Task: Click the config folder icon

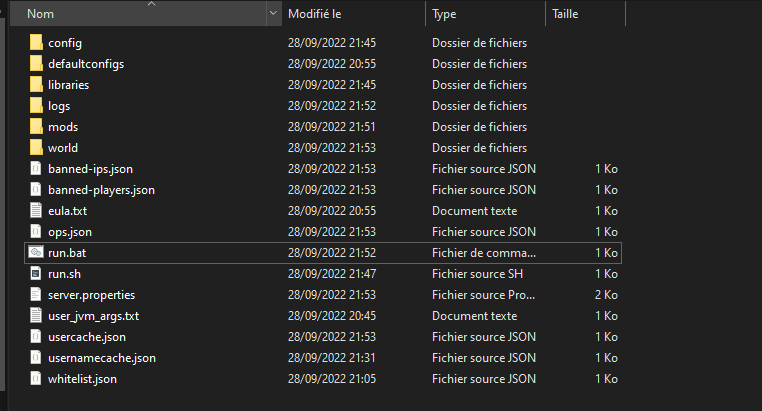Action: [x=36, y=43]
